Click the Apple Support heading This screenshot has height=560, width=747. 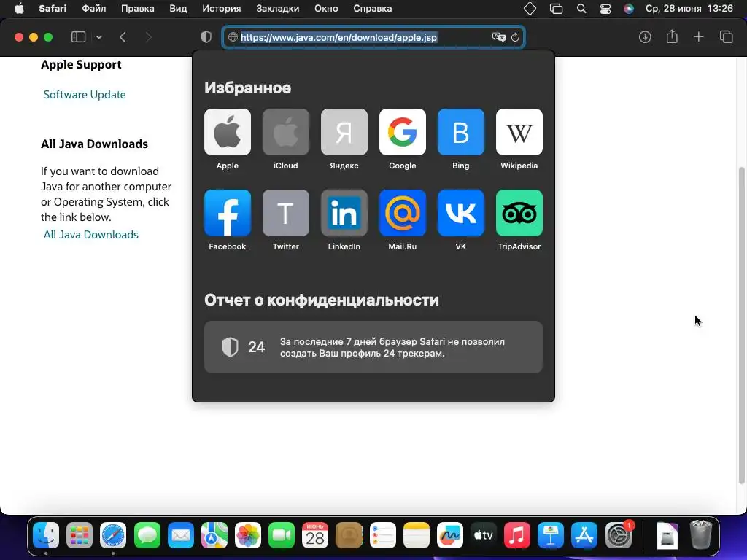coord(81,65)
